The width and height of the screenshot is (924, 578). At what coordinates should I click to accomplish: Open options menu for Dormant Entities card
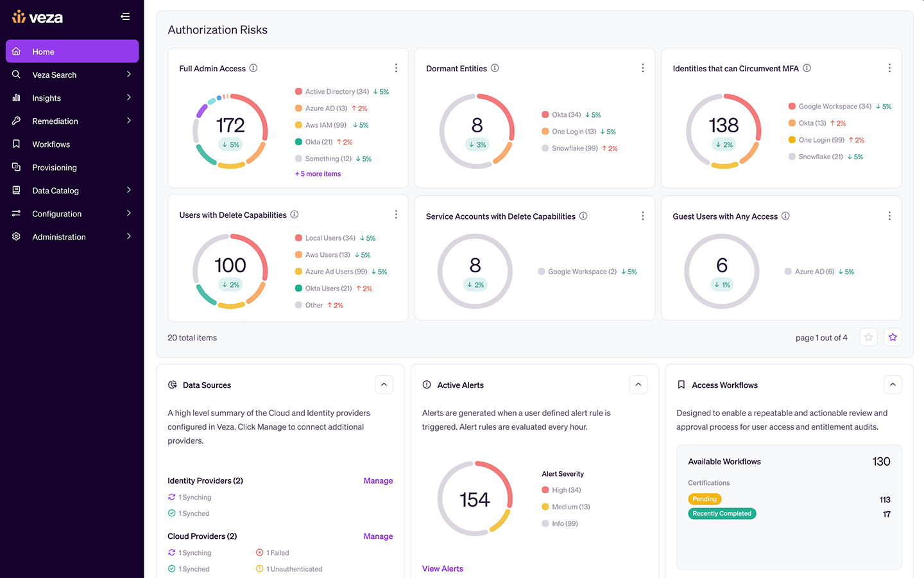pyautogui.click(x=643, y=68)
